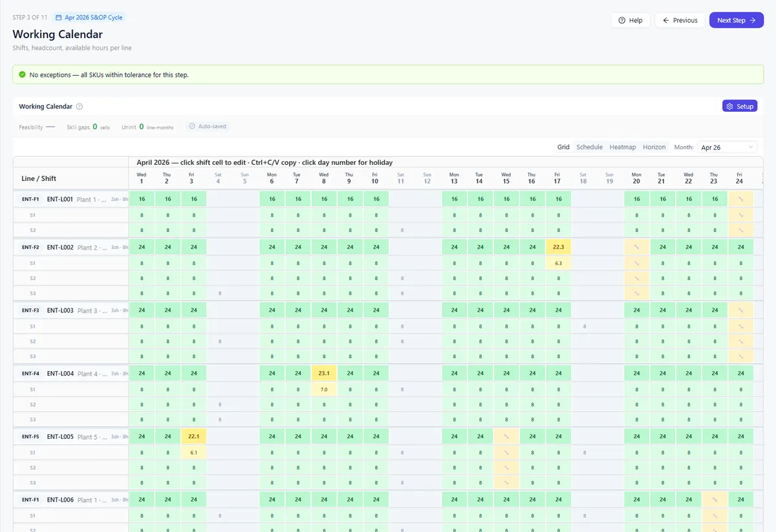Click the green check icon in the exceptions banner
The height and width of the screenshot is (532, 776).
point(23,75)
